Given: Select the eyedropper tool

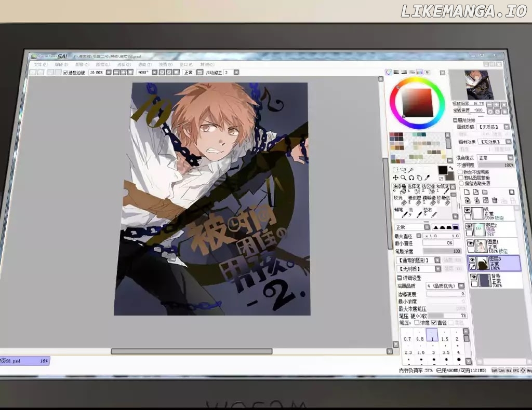Looking at the screenshot, I should [x=428, y=177].
